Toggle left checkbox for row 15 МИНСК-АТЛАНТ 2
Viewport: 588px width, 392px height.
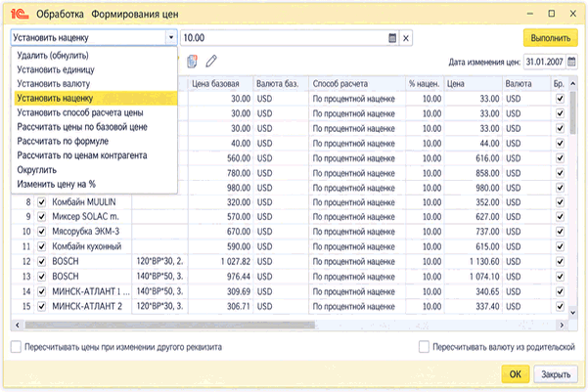[x=41, y=306]
